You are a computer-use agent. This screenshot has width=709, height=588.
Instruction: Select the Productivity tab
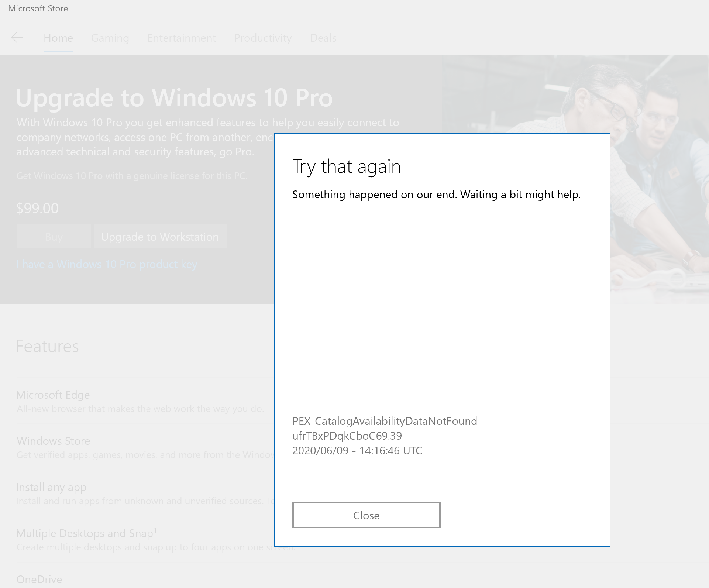[263, 38]
